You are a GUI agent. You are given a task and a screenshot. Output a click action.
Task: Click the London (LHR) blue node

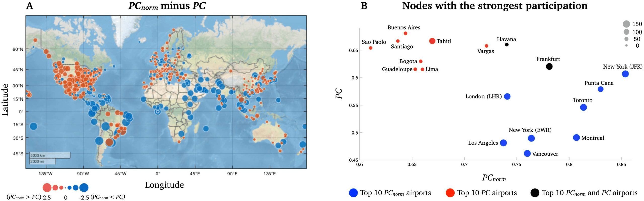507,96
